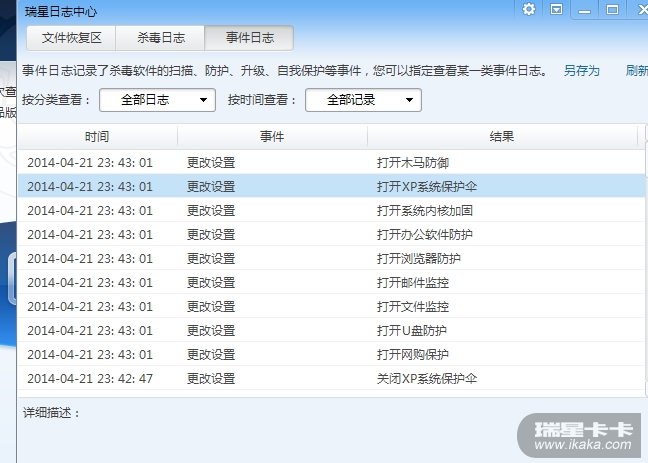Switch to the 杀毒日志 tab
Viewport: 648px width, 463px height.
(x=161, y=38)
